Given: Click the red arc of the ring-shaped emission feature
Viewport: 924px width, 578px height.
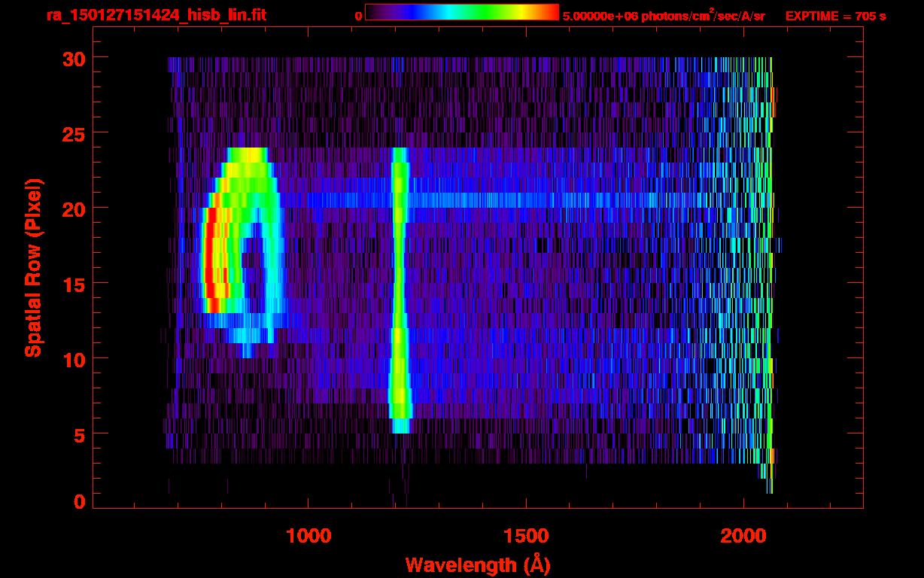Looking at the screenshot, I should coord(211,260).
